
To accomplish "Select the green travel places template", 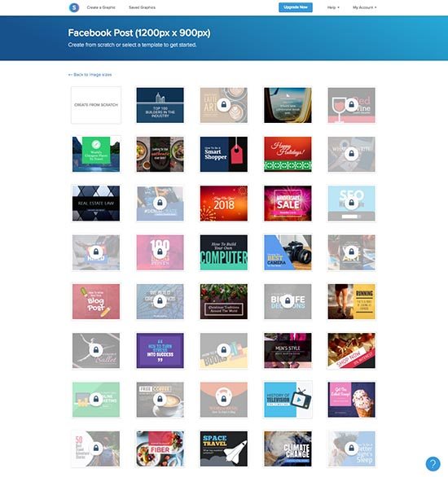I will click(x=96, y=154).
